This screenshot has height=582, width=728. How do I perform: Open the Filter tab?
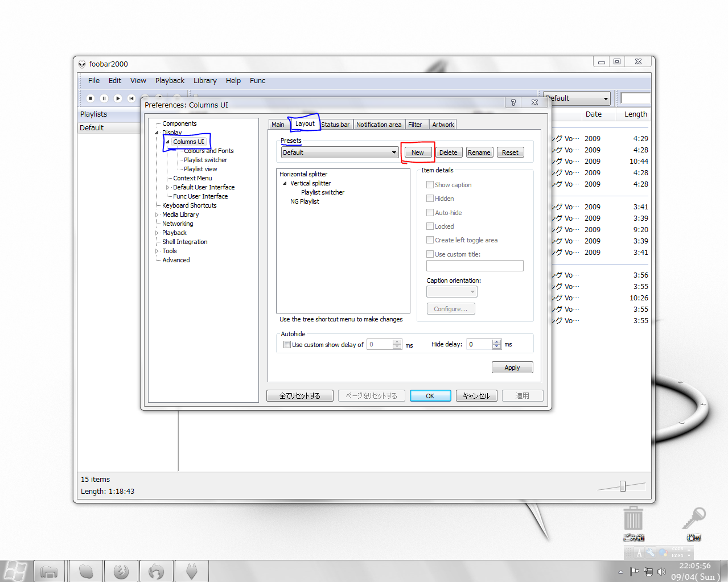tap(416, 125)
